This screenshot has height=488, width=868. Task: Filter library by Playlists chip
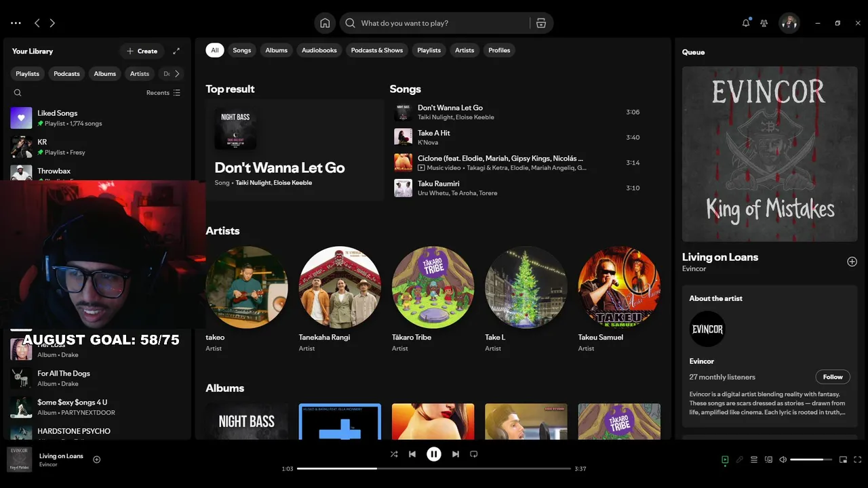[x=28, y=74]
